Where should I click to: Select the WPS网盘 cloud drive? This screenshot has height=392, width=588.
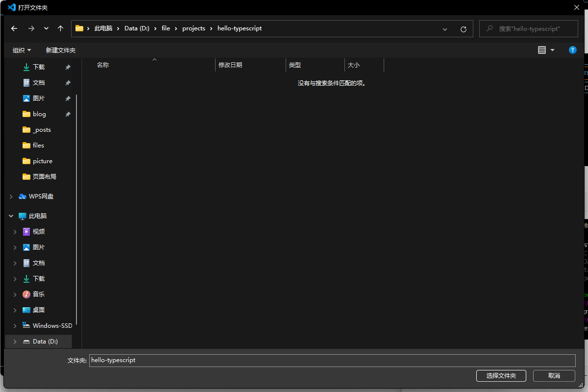click(41, 196)
